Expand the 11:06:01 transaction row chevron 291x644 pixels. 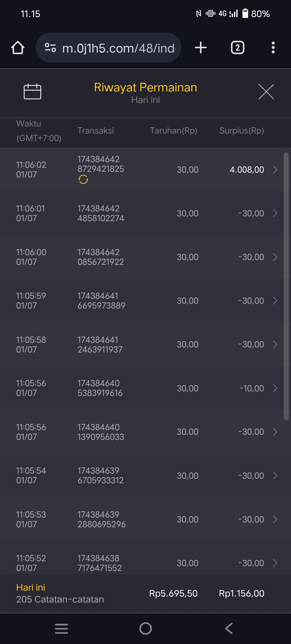click(275, 213)
